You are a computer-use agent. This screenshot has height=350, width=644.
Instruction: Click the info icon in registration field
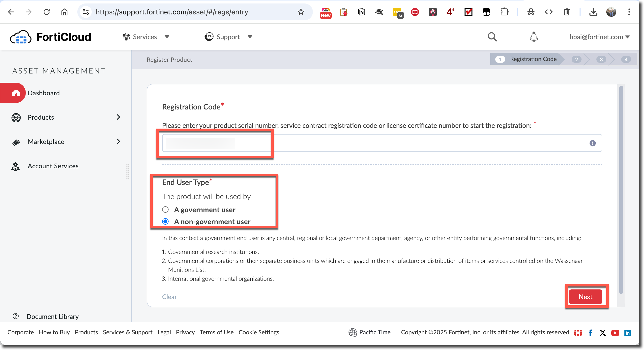[592, 143]
